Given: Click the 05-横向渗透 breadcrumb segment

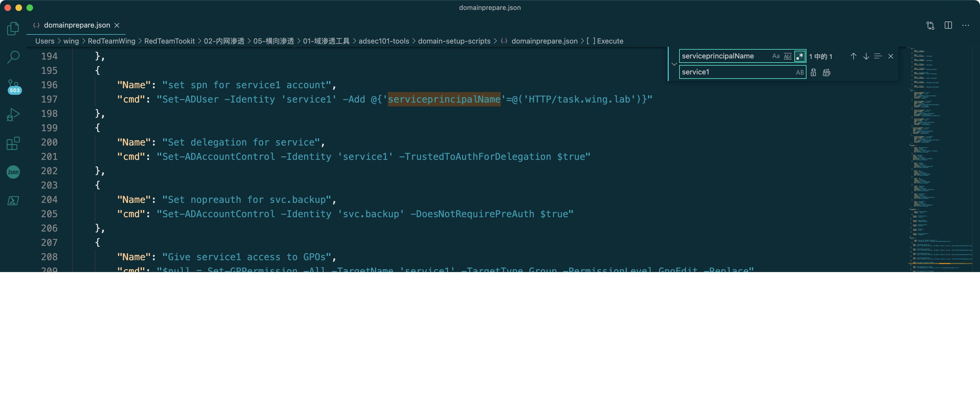Looking at the screenshot, I should (274, 41).
